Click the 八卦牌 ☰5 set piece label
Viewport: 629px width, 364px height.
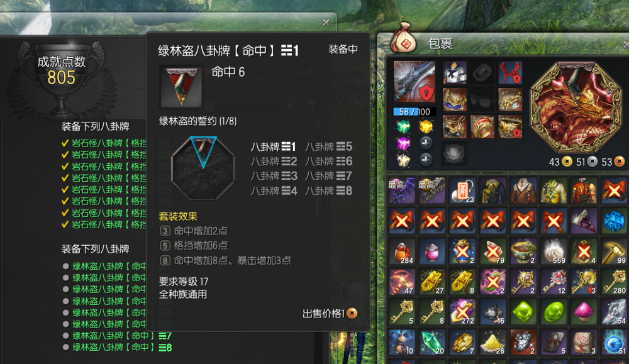tap(328, 146)
